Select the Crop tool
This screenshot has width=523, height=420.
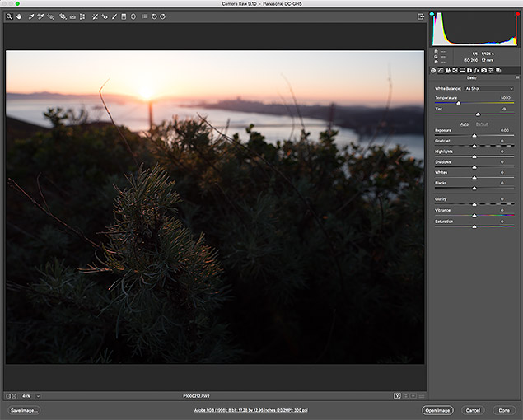pos(63,16)
